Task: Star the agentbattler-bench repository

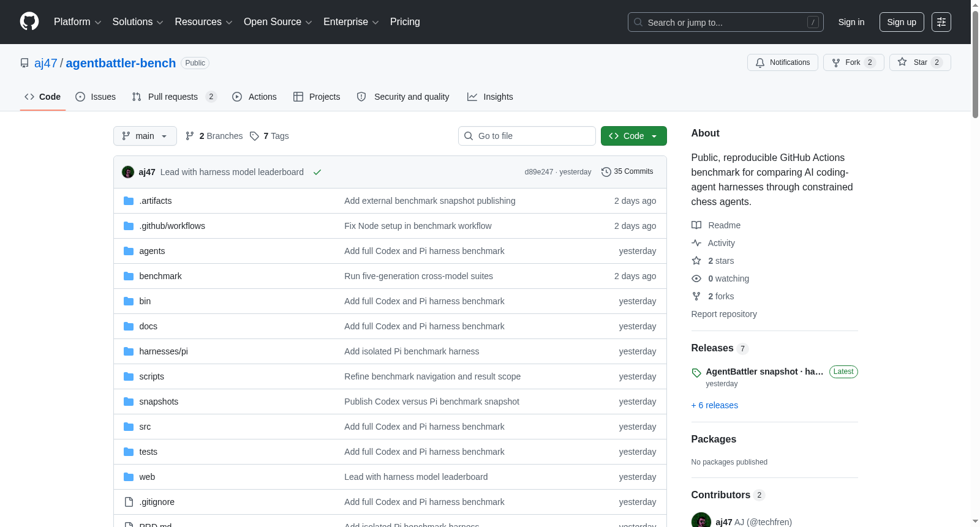Action: click(x=920, y=62)
